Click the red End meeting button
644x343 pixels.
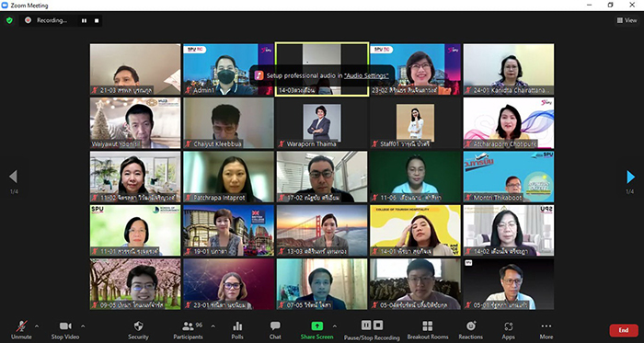click(624, 330)
